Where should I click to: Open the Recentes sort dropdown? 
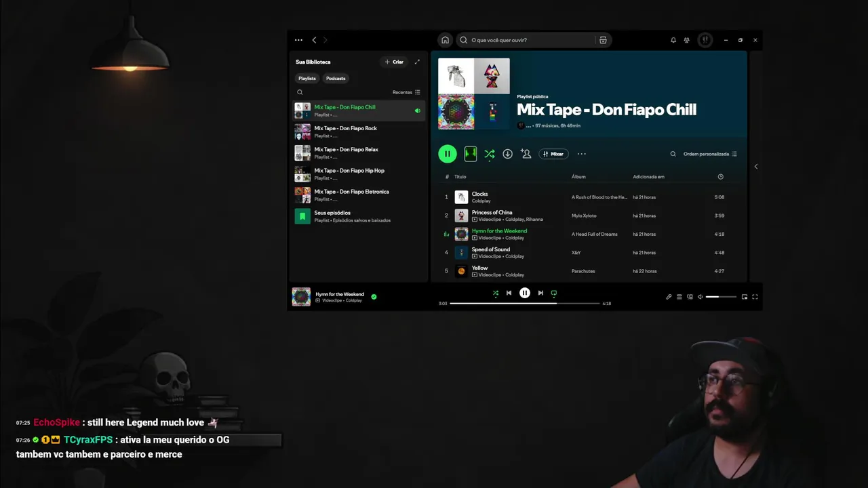click(406, 92)
